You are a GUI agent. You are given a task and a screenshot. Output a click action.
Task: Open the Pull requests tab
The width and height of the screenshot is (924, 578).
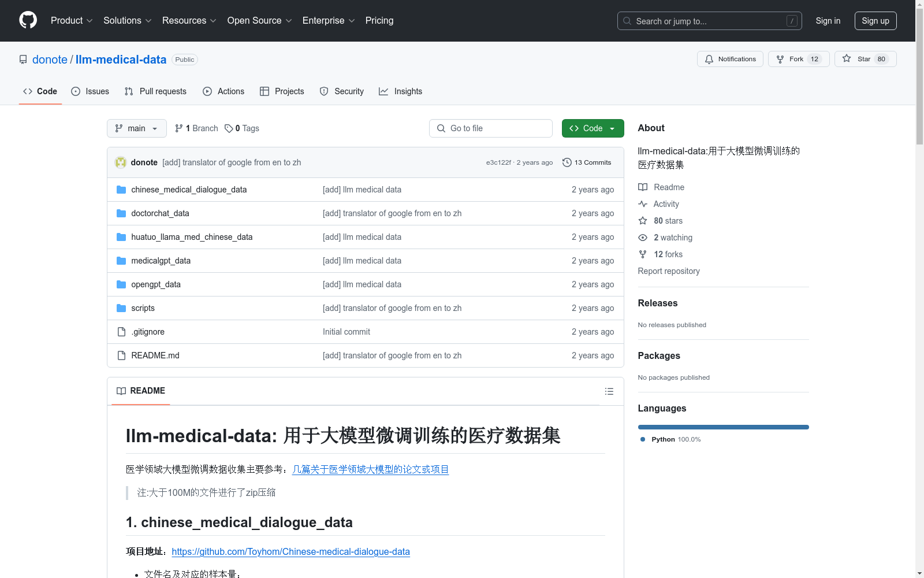pyautogui.click(x=155, y=91)
